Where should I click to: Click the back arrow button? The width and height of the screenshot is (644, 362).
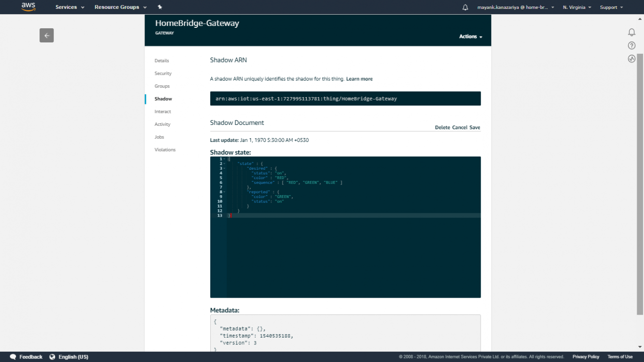pos(47,35)
